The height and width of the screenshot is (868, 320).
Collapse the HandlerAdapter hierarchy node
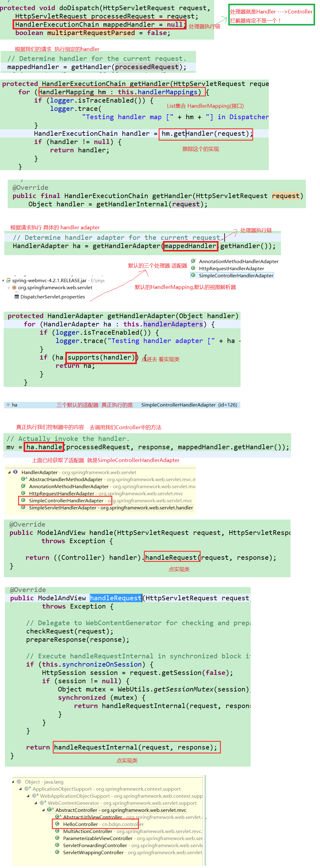click(10, 472)
